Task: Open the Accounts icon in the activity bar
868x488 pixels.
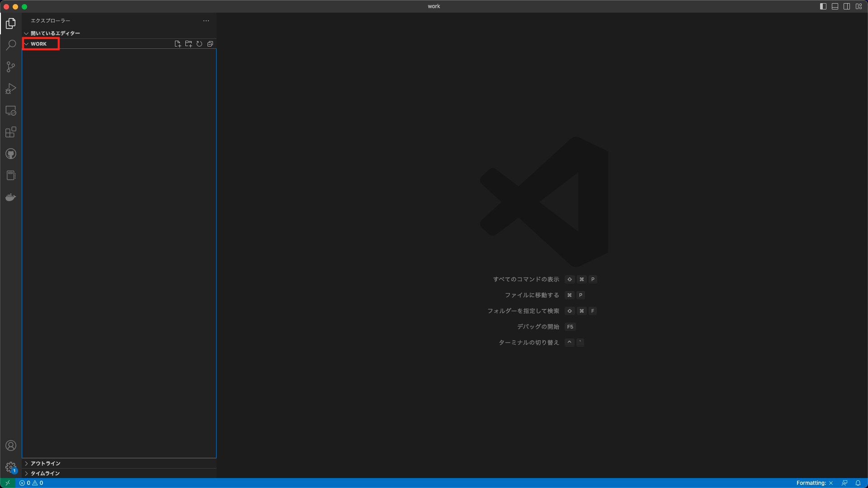Action: pos(10,446)
